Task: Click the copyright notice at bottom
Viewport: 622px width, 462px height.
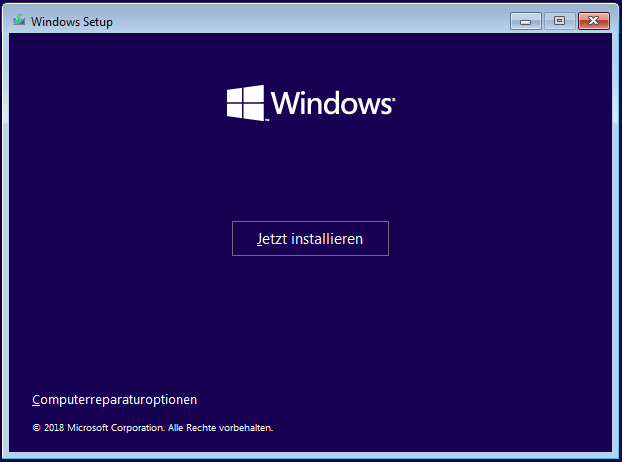Action: click(x=152, y=428)
